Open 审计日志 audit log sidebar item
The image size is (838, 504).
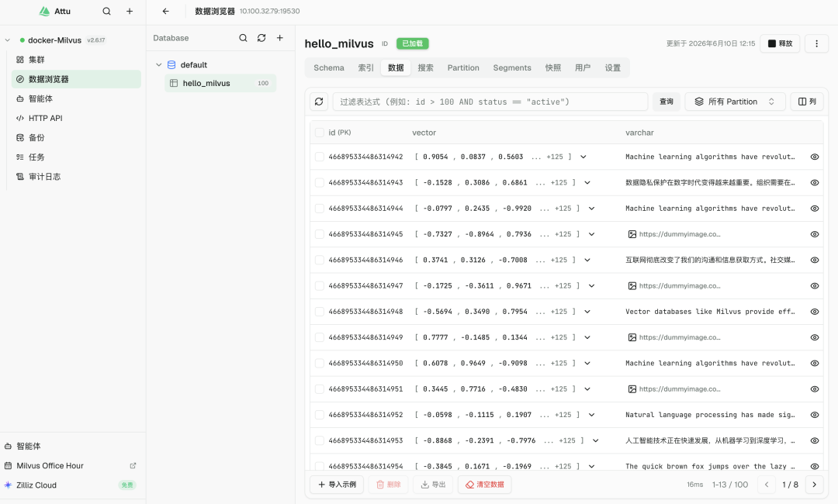pyautogui.click(x=76, y=177)
